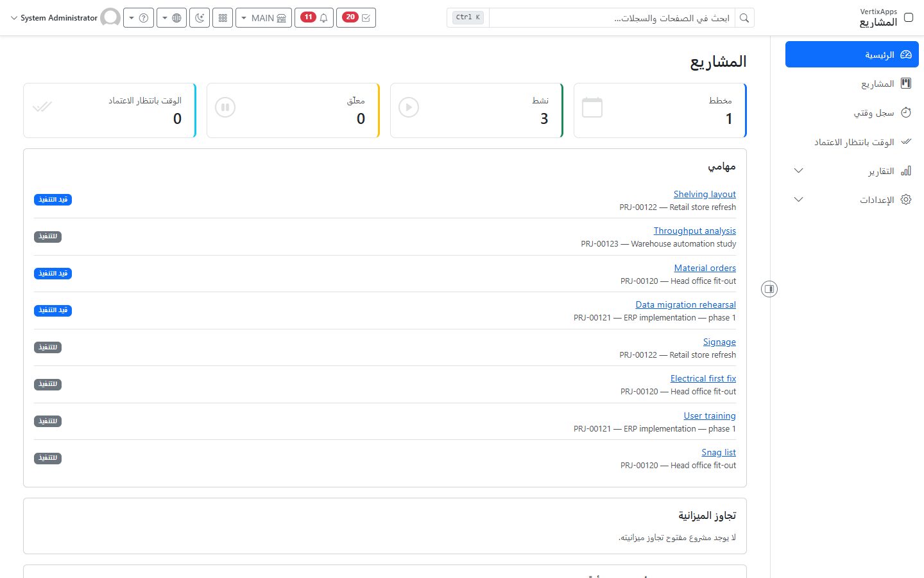Image resolution: width=924 pixels, height=578 pixels.
Task: Click the double-check icon in sidebar
Action: [906, 141]
